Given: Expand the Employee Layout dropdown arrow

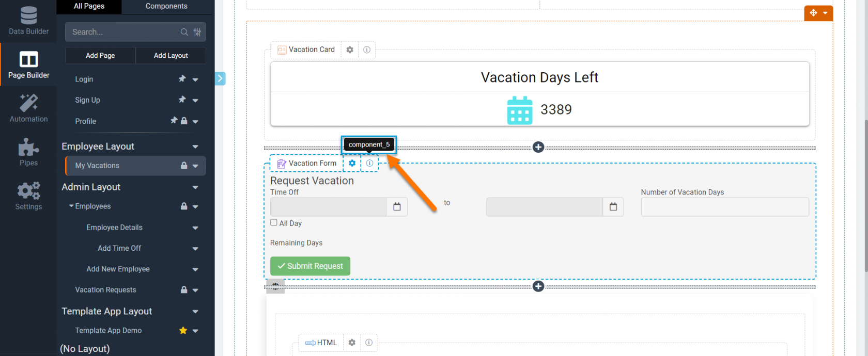Looking at the screenshot, I should tap(195, 147).
